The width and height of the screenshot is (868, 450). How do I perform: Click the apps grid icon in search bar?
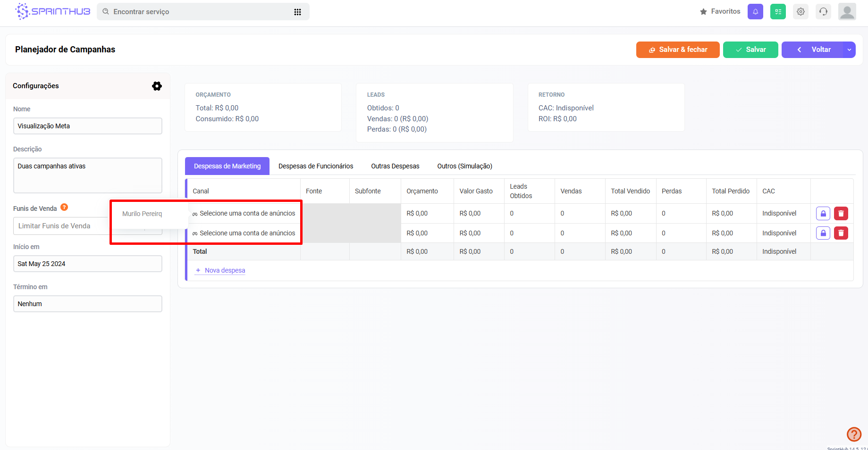(297, 12)
